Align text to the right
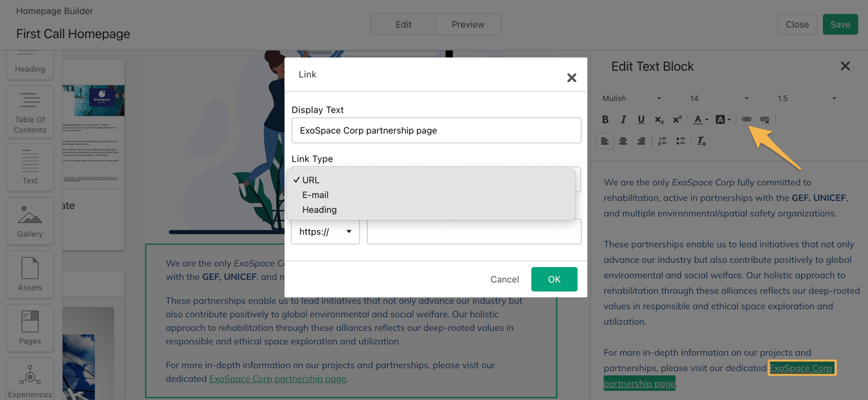The width and height of the screenshot is (868, 400). pyautogui.click(x=641, y=142)
